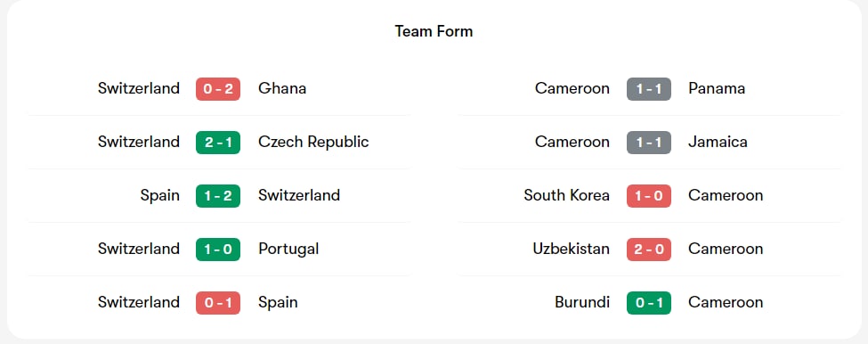Click the Panama team name

coord(717,88)
